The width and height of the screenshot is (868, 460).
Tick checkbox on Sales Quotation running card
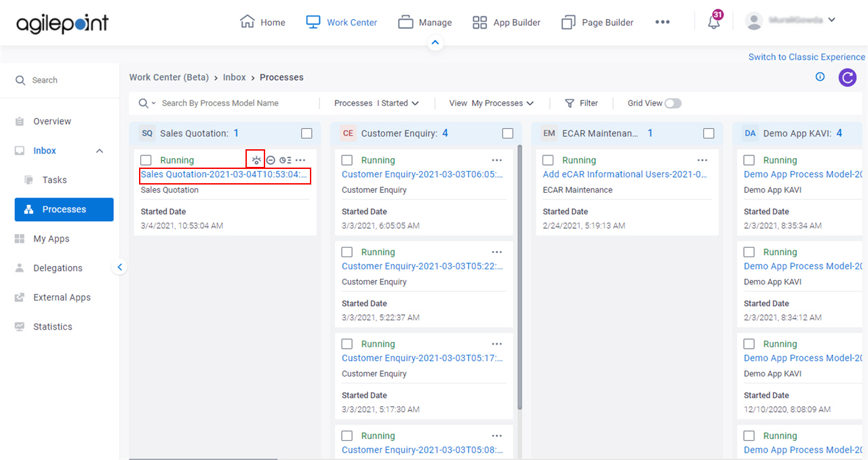146,160
